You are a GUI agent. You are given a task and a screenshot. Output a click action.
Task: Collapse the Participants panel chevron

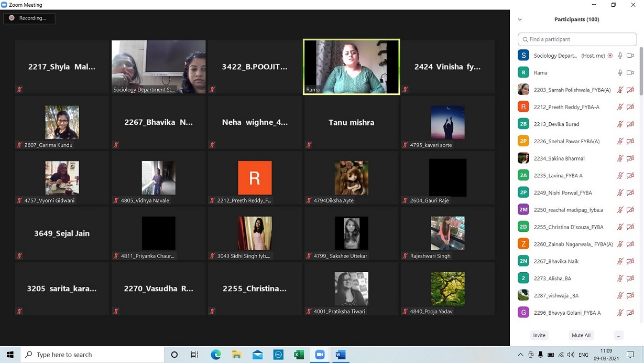[520, 19]
